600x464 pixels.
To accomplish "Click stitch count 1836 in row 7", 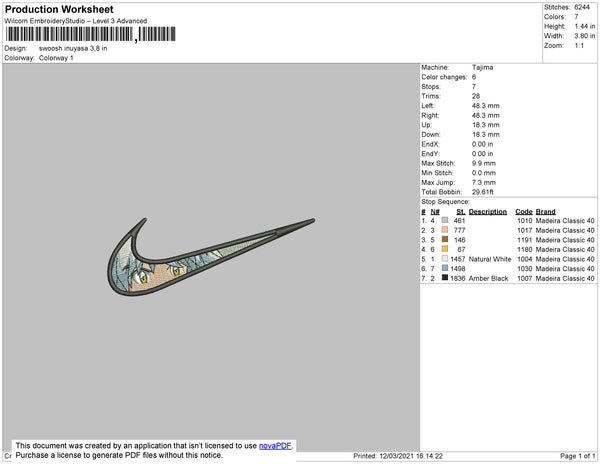I will tap(458, 278).
